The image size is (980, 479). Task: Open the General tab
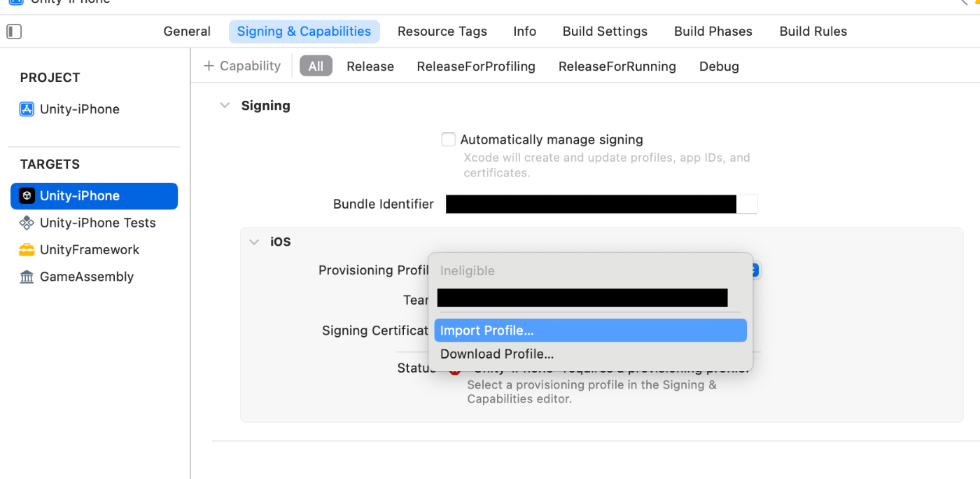(x=187, y=32)
